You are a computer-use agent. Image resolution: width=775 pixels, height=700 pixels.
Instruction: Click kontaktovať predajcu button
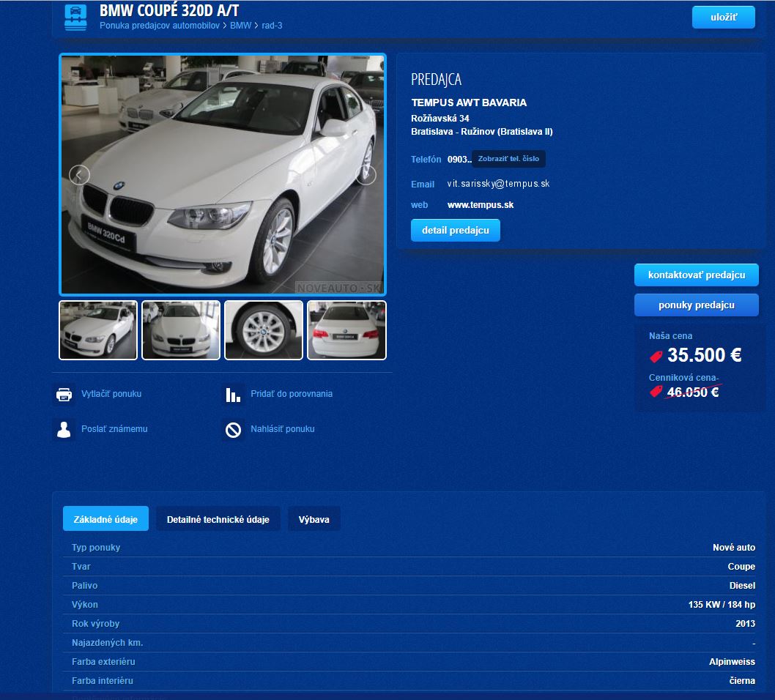pyautogui.click(x=696, y=275)
